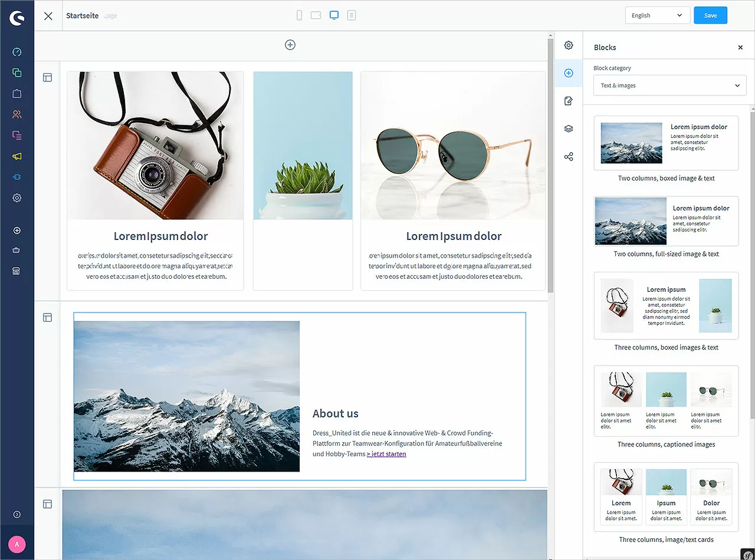The image size is (755, 560).
Task: Click the blue Save button
Action: click(710, 15)
